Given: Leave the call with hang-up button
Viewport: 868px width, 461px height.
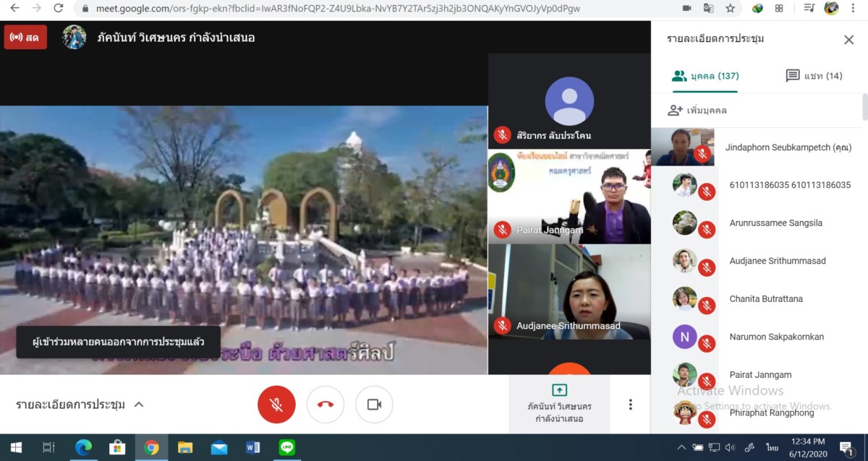Looking at the screenshot, I should tap(325, 405).
